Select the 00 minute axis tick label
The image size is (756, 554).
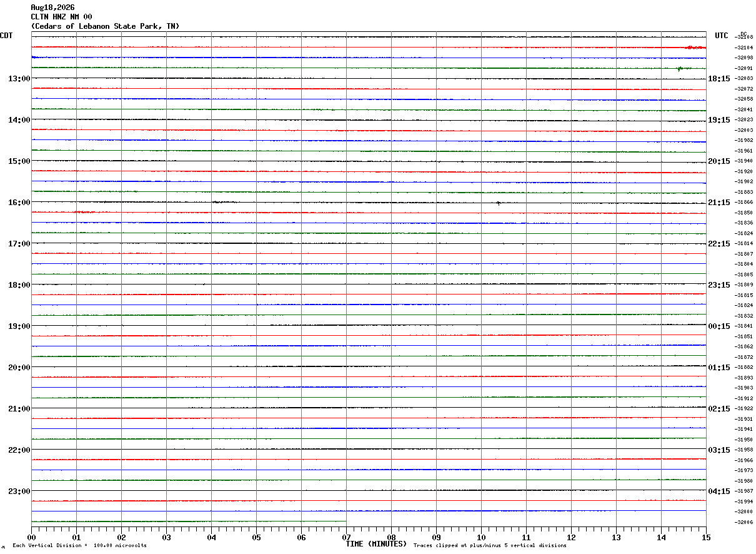32,538
